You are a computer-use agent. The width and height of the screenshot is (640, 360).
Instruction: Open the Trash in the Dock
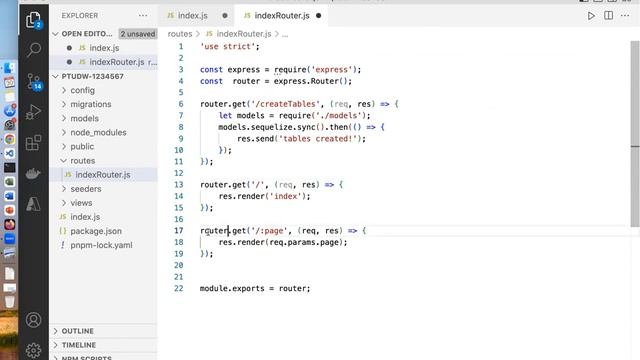pos(9,302)
